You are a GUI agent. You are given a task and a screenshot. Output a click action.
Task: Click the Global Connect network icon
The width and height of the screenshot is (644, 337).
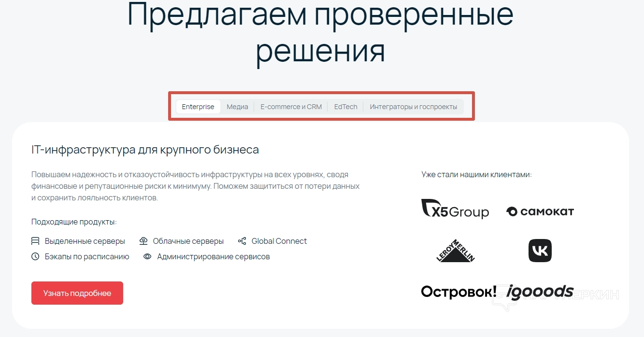point(242,241)
